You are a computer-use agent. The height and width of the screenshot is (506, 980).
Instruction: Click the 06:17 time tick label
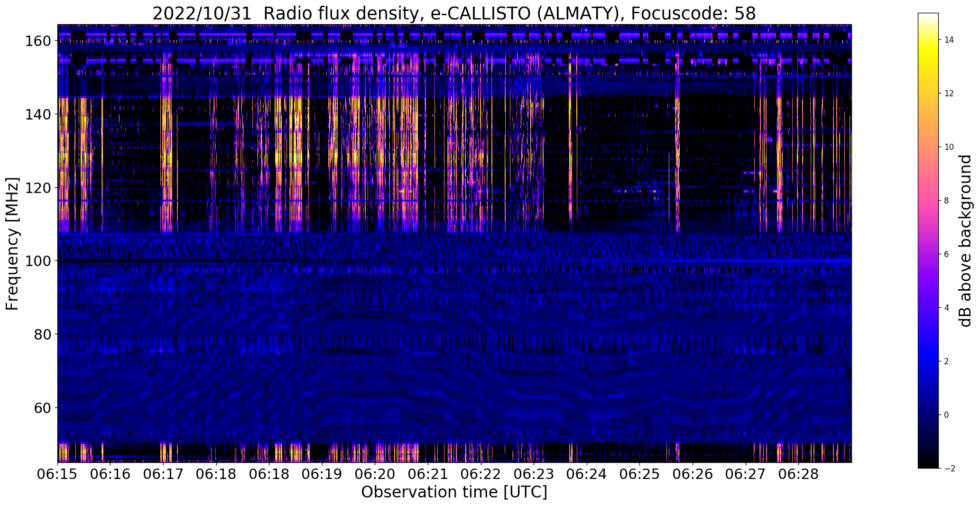tap(164, 475)
